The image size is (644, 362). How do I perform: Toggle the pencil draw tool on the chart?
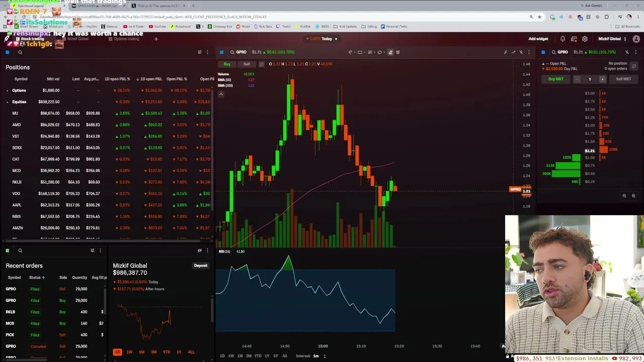coord(390,52)
